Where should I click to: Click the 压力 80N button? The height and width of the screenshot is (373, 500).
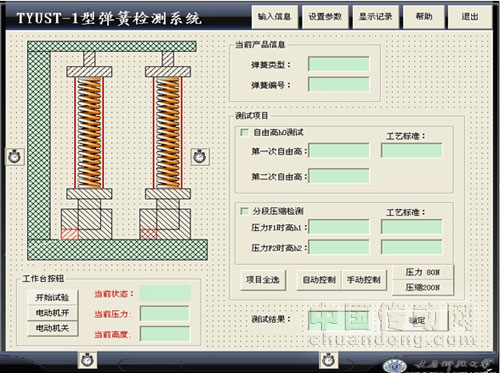423,272
